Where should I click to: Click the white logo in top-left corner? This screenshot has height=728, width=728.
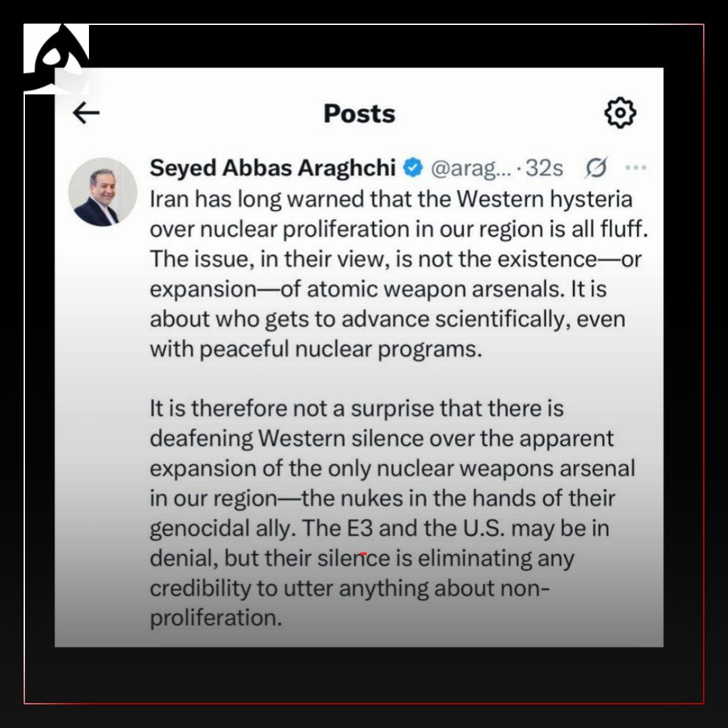[x=56, y=59]
